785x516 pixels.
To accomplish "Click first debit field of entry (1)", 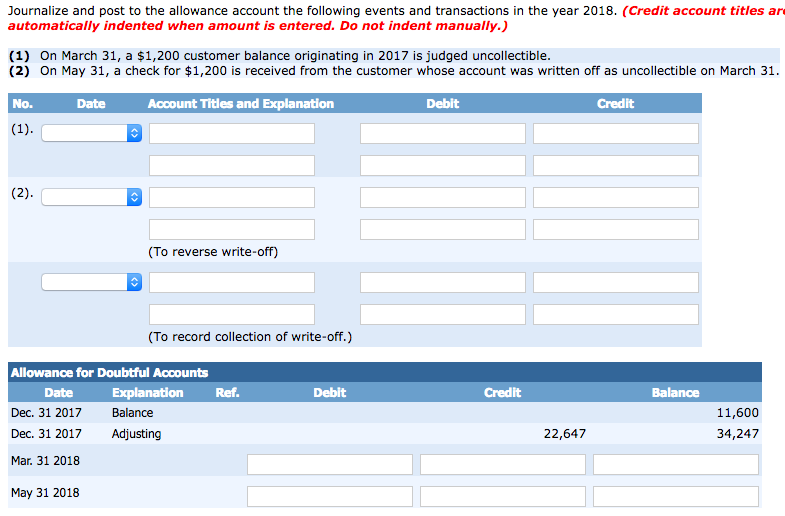I will (x=443, y=133).
